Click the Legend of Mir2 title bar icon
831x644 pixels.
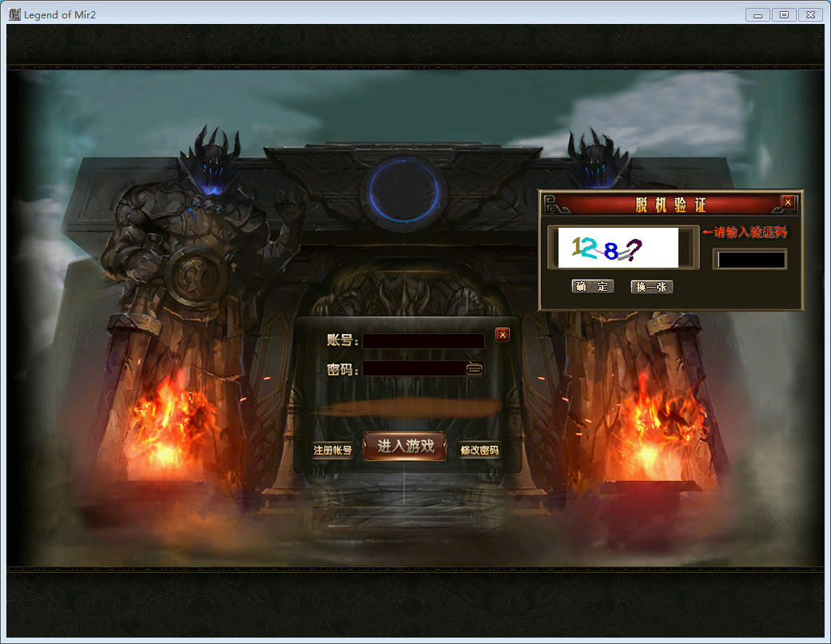14,14
